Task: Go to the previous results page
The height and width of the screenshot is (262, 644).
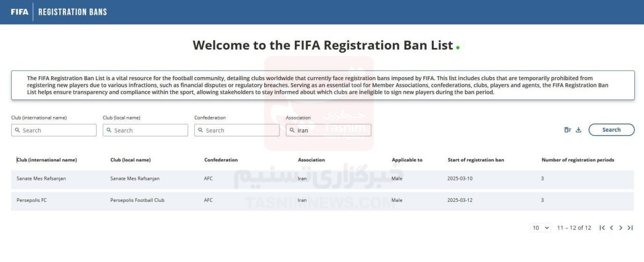Action: click(611, 228)
